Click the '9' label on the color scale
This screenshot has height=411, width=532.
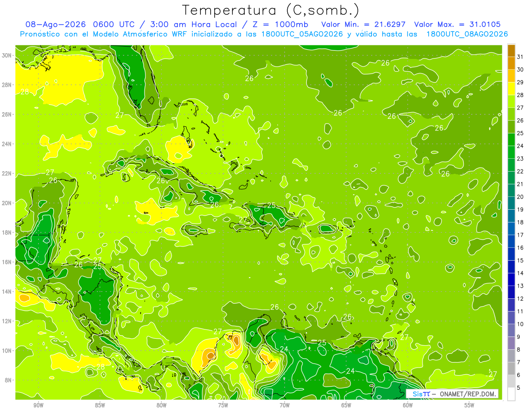pos(519,337)
